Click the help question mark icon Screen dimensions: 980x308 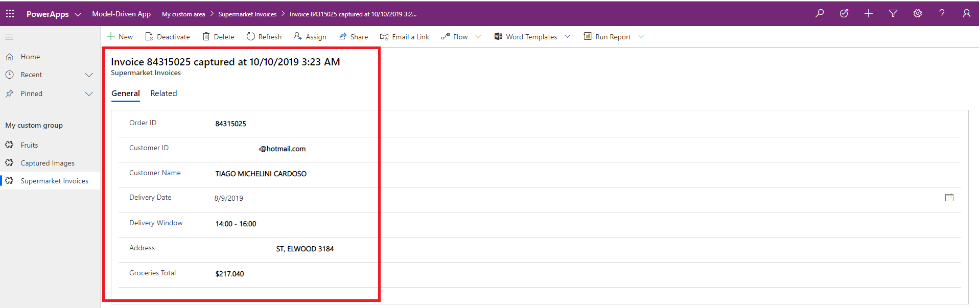[x=942, y=14]
